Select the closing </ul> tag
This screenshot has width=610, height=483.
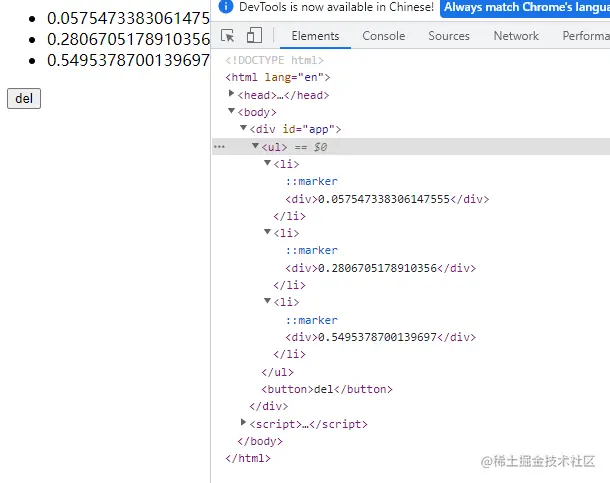(277, 372)
